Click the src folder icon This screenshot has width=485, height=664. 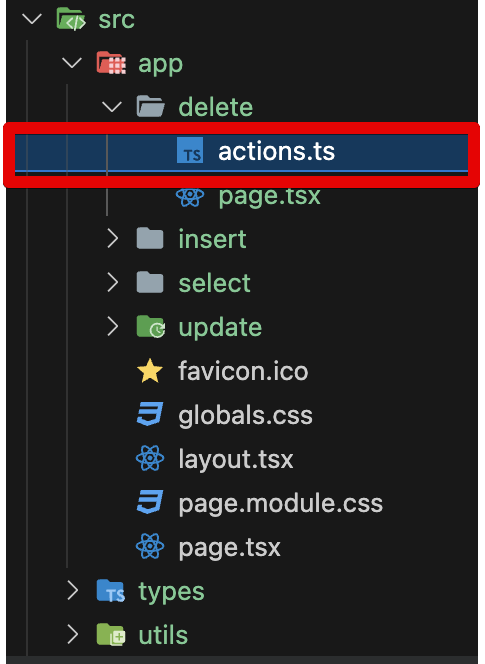(x=71, y=19)
